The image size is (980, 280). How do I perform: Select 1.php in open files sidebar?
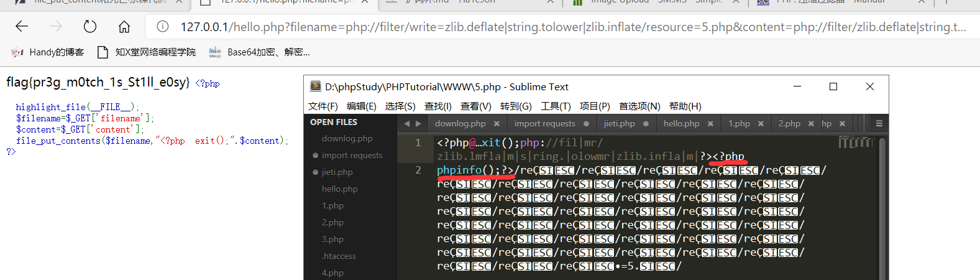click(x=332, y=205)
